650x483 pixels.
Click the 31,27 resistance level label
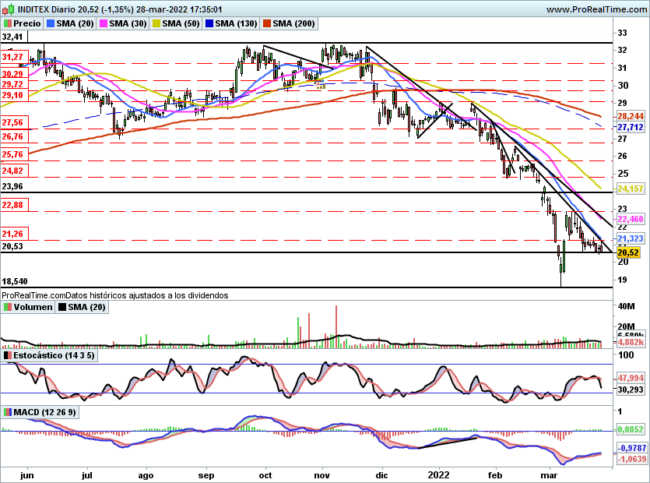pyautogui.click(x=13, y=57)
